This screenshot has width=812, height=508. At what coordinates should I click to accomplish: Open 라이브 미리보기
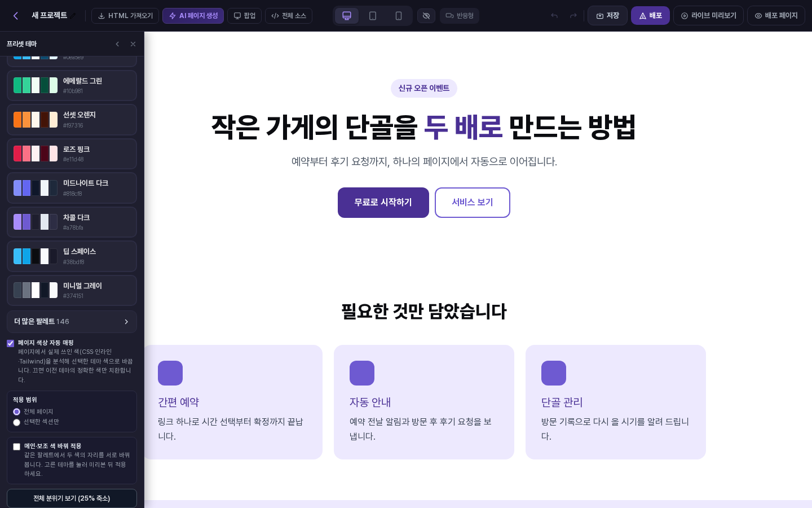point(708,16)
